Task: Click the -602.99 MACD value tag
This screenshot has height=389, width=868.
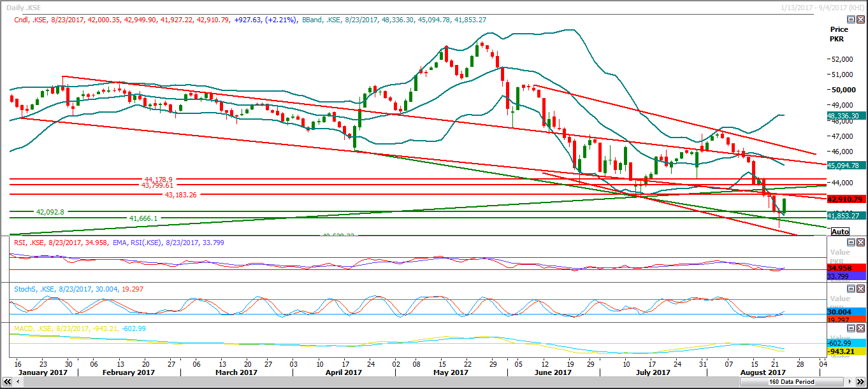Action: [845, 343]
